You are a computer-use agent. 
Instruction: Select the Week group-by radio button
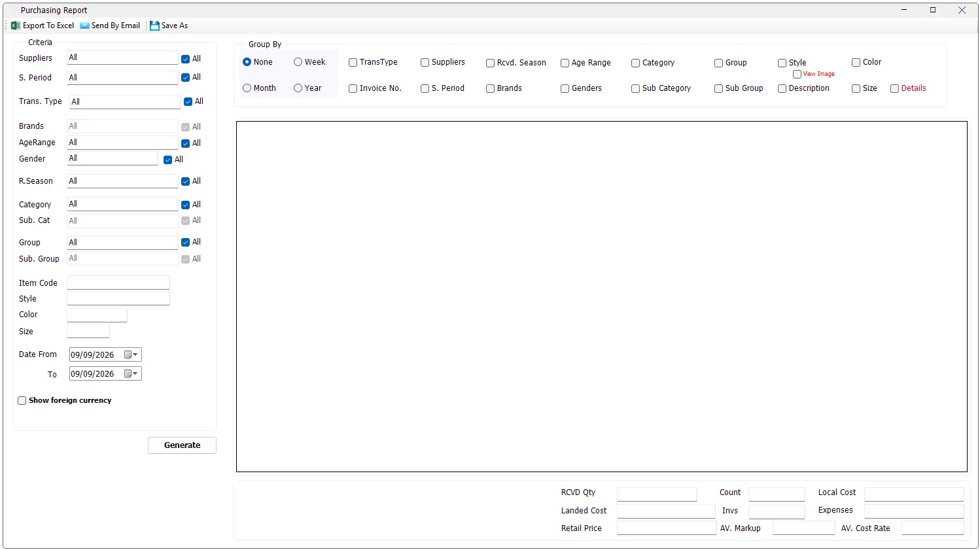(x=298, y=62)
